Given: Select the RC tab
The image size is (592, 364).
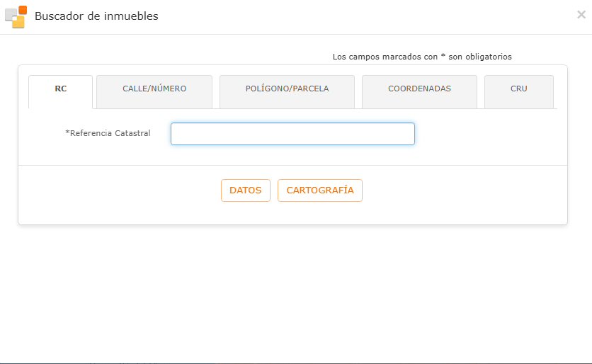Looking at the screenshot, I should click(61, 89).
